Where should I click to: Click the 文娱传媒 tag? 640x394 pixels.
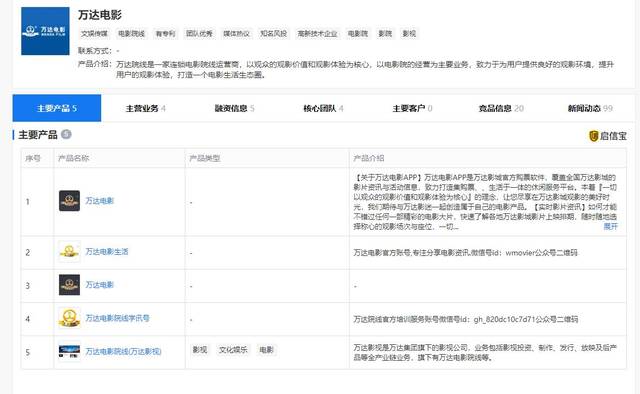94,33
